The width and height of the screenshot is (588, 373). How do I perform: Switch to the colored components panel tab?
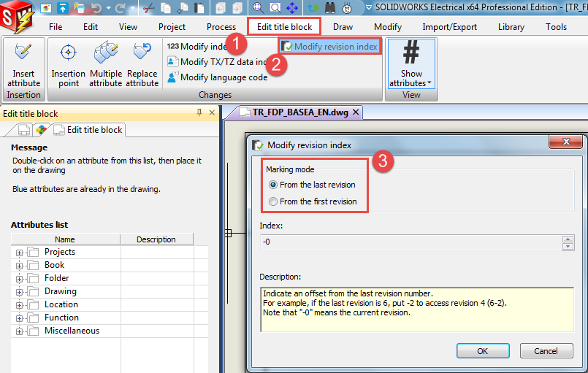[x=41, y=130]
